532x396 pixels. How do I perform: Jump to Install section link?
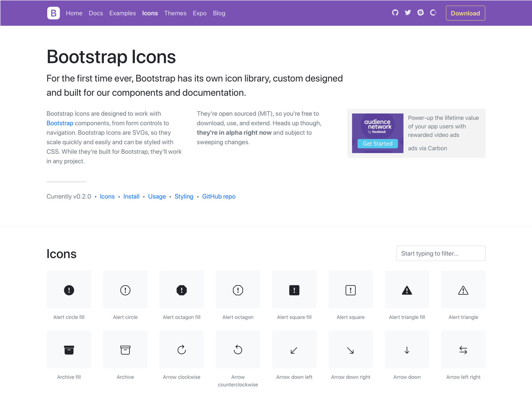click(x=131, y=196)
